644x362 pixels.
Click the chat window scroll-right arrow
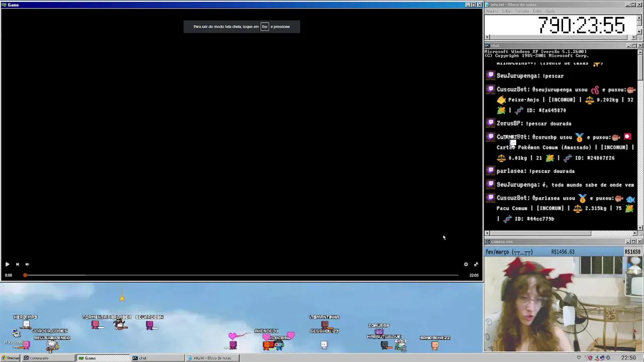(634, 233)
